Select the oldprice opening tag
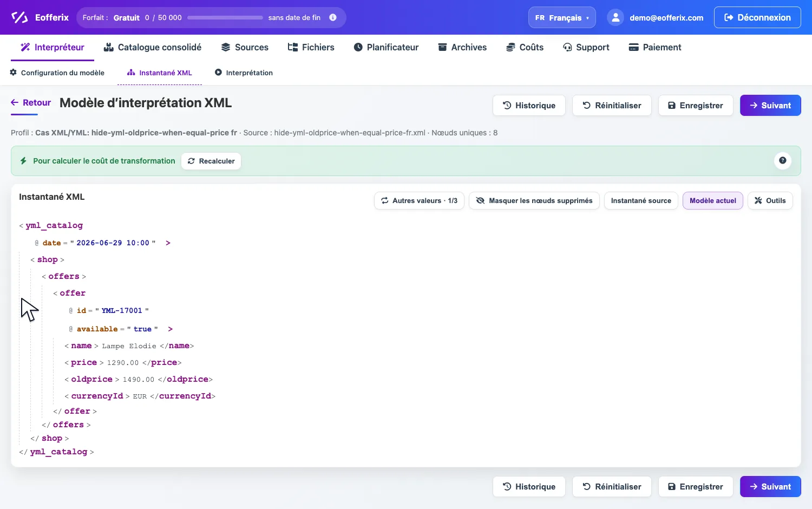Screen dimensions: 812x509 coord(92,380)
